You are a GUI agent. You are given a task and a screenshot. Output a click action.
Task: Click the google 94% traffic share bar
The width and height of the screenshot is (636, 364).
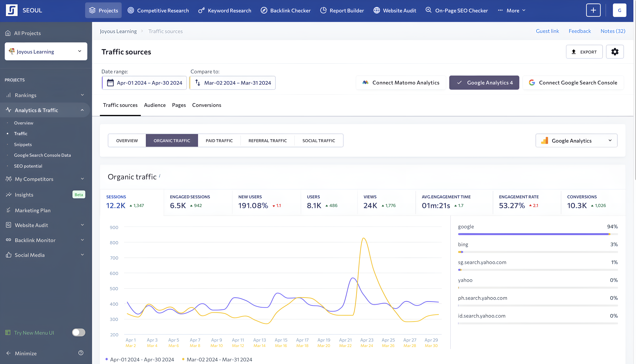tap(538, 234)
